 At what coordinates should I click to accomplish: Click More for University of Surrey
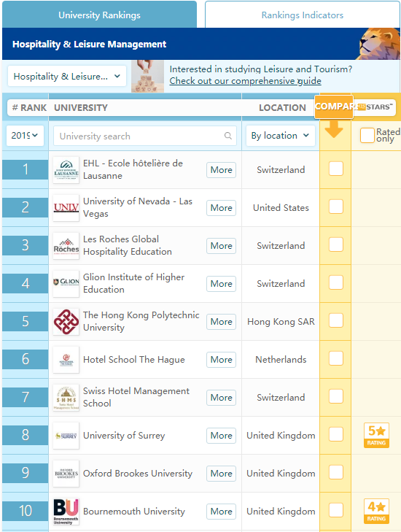pyautogui.click(x=221, y=435)
